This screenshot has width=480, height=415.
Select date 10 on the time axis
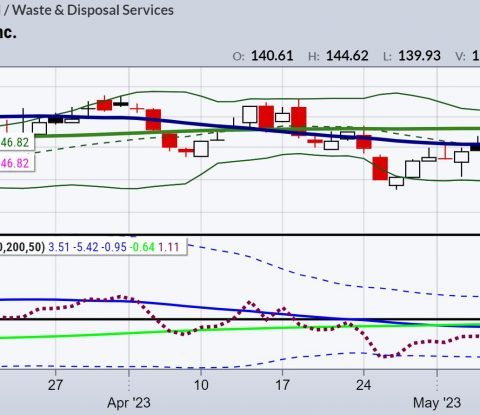[x=201, y=385]
